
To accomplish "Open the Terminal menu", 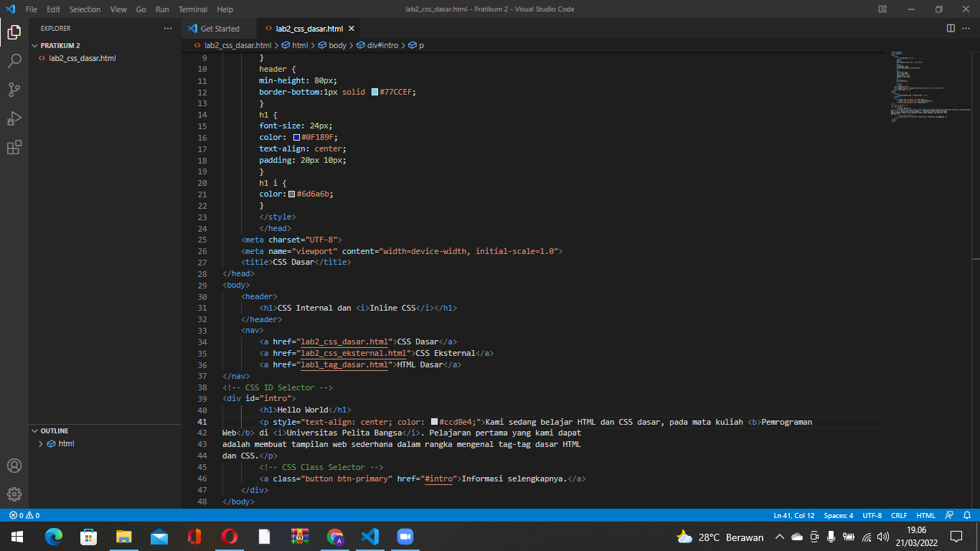I will 193,9.
